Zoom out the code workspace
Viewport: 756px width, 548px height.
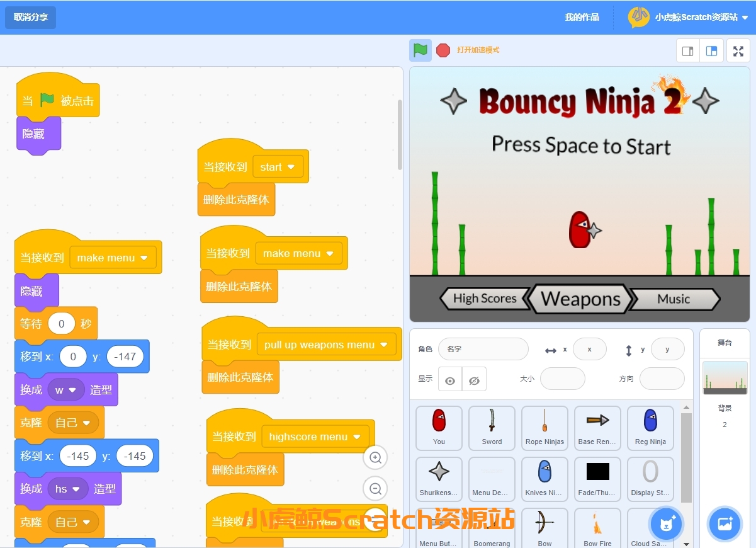click(x=376, y=488)
